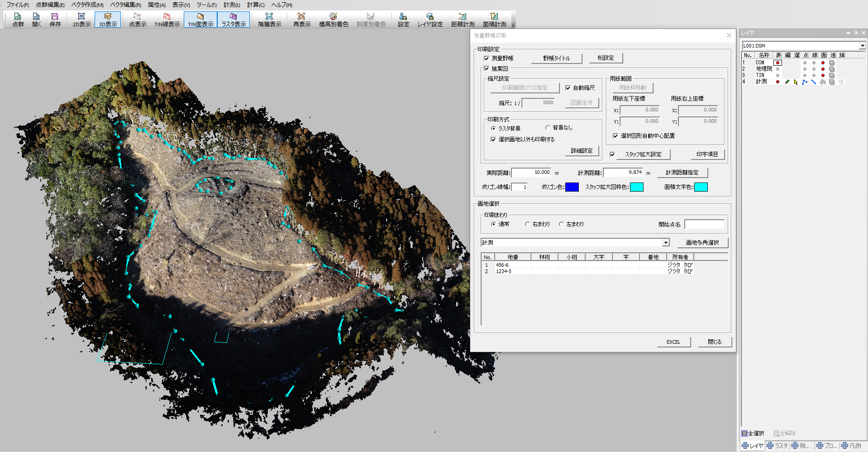This screenshot has height=452, width=868.
Task: Click 全選択 select-all in layer panel
Action: (753, 433)
